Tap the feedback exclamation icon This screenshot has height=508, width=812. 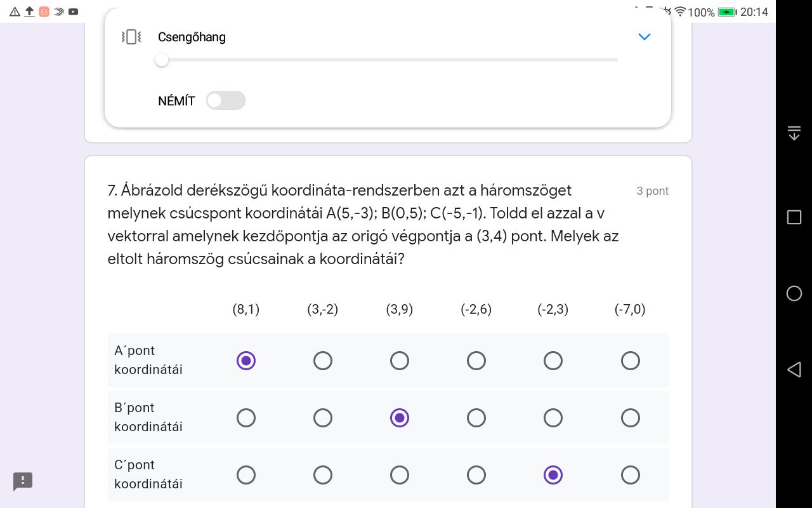coord(23,481)
